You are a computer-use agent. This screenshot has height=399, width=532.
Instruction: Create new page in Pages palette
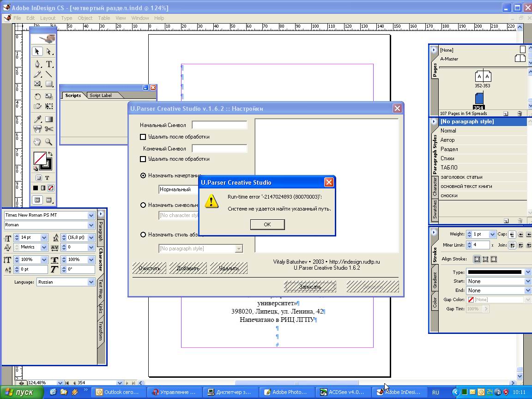click(x=506, y=114)
